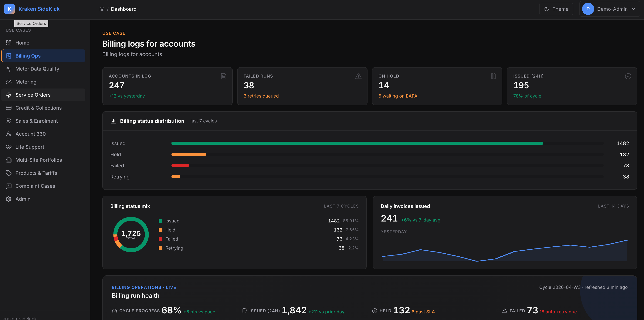Click bar chart icon beside Billing status distribution
The width and height of the screenshot is (644, 320).
pos(113,121)
